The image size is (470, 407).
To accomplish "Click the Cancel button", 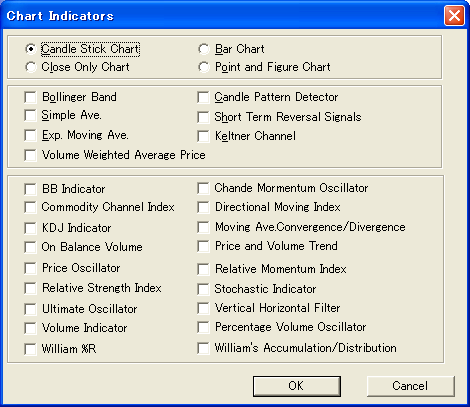I will point(411,386).
